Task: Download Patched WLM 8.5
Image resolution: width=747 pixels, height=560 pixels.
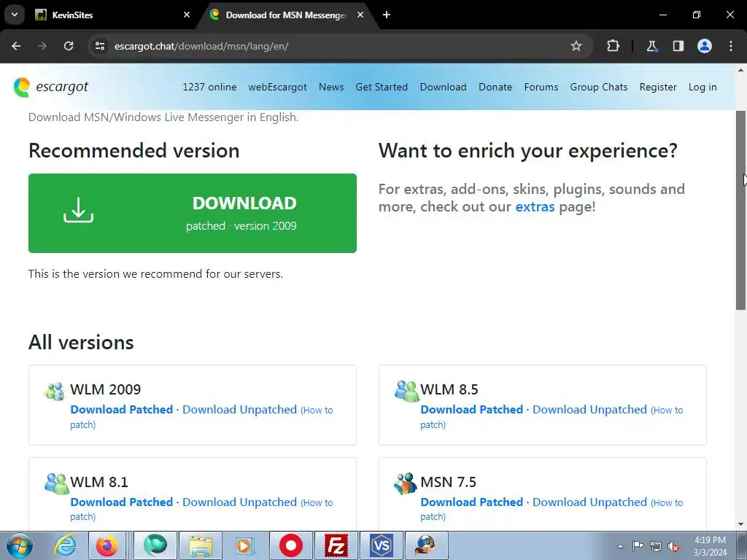Action: 472,410
